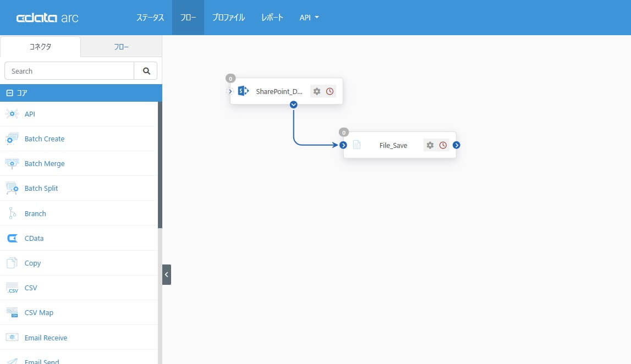Select the Copy connector icon
Image resolution: width=631 pixels, height=364 pixels.
[12, 263]
